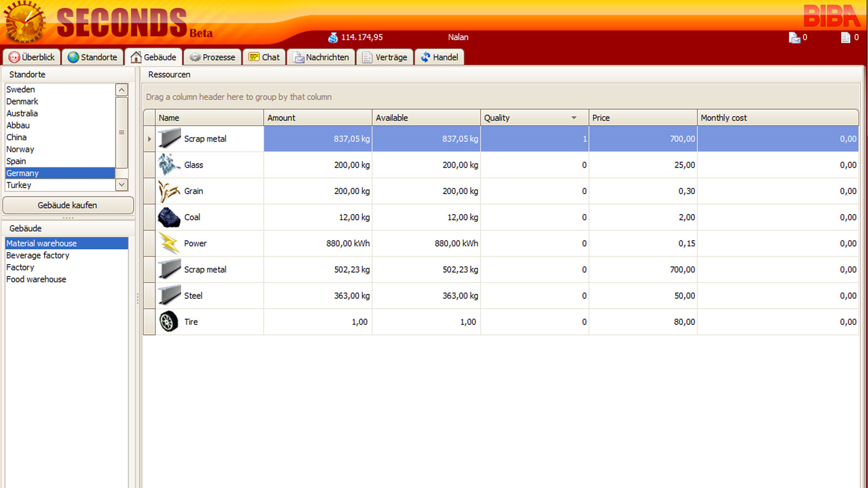Click the Standorte list scrollbar thumb
Viewport: 868px width, 488px height.
[x=122, y=132]
